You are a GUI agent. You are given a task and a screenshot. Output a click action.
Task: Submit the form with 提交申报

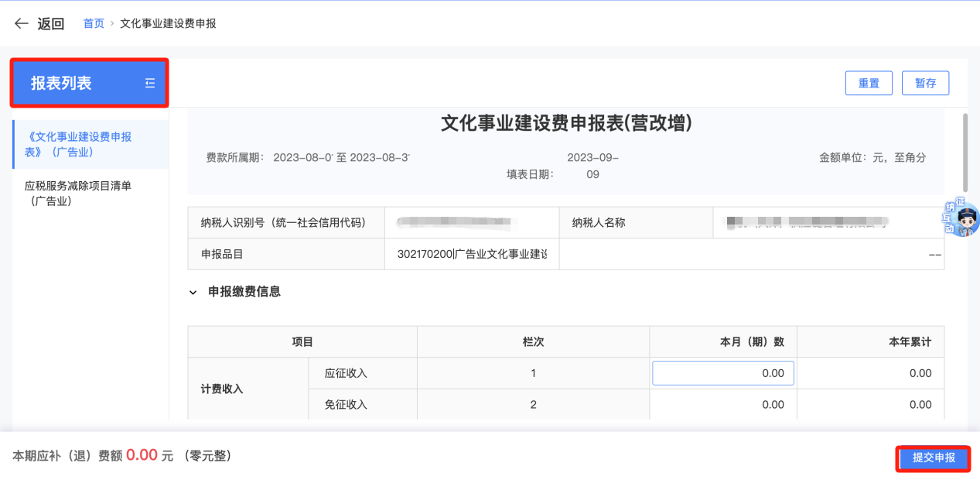click(x=933, y=458)
